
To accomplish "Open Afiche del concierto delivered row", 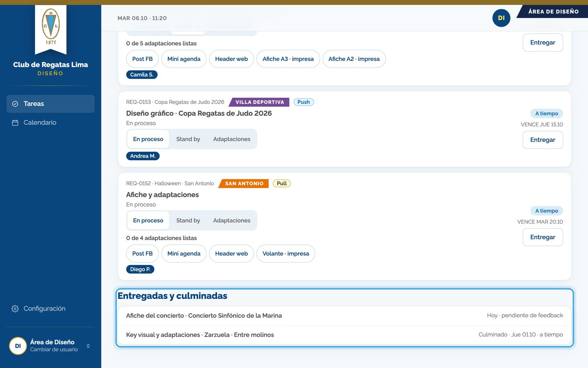I will point(345,316).
